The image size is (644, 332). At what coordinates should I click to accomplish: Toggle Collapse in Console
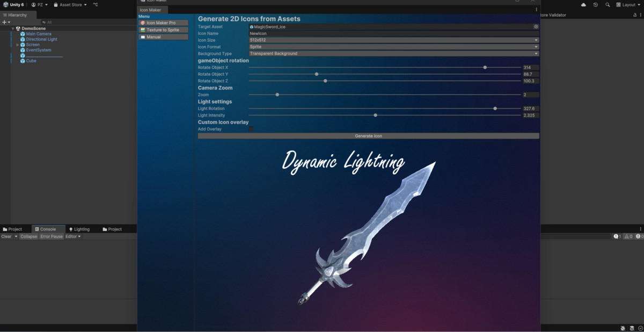(29, 236)
